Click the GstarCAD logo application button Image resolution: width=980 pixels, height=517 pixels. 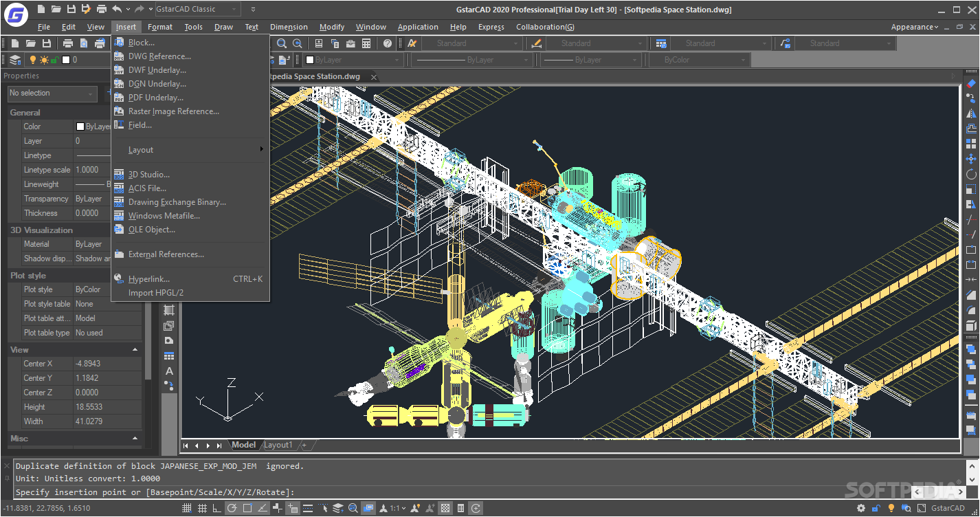coord(15,14)
